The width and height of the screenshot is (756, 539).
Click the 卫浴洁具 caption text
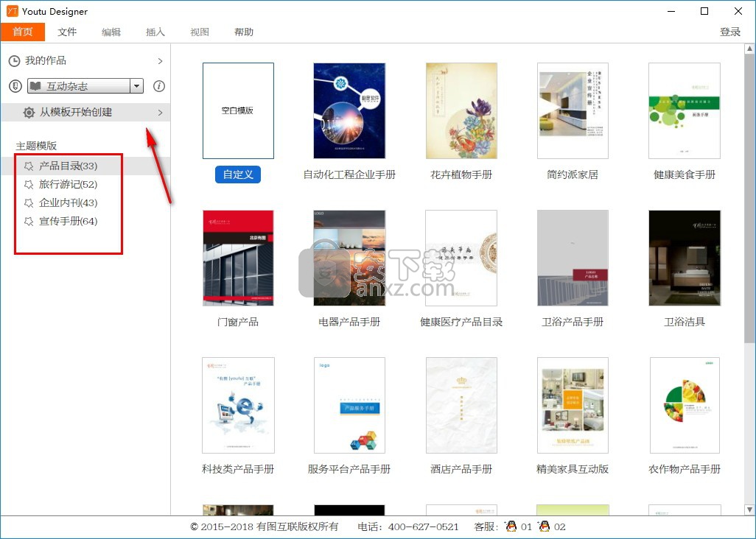click(685, 322)
